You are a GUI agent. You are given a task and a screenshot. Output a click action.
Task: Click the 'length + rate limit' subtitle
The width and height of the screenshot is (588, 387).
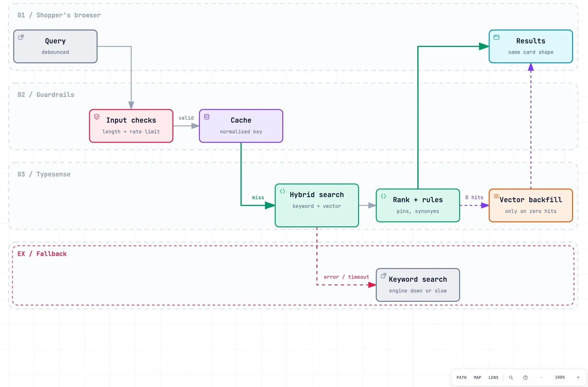tap(131, 132)
